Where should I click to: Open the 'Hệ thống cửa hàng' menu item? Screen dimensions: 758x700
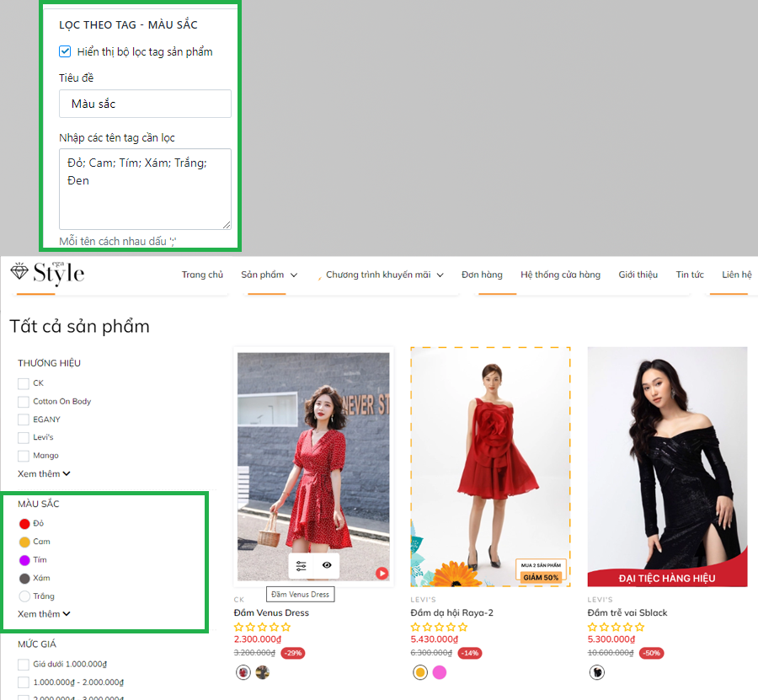pos(560,275)
